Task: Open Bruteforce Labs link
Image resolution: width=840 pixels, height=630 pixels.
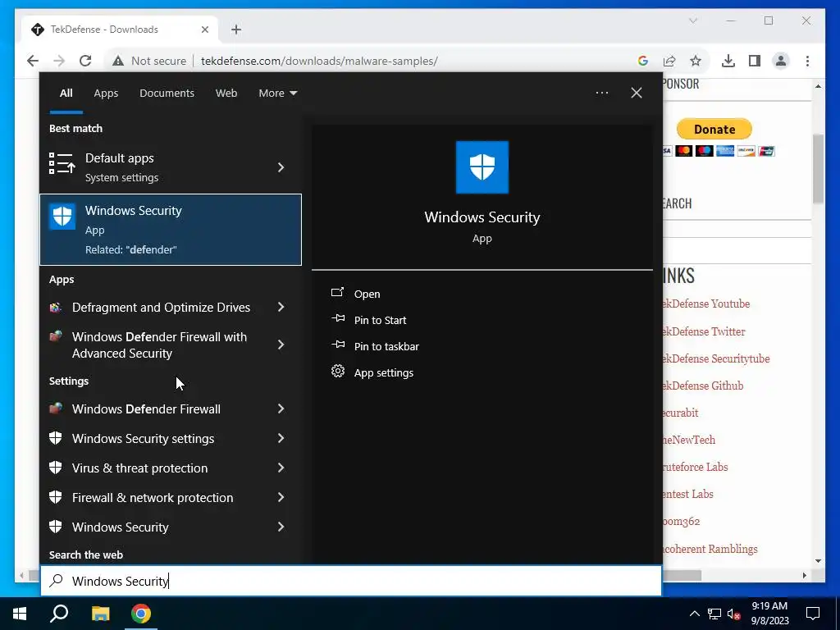Action: tap(696, 467)
